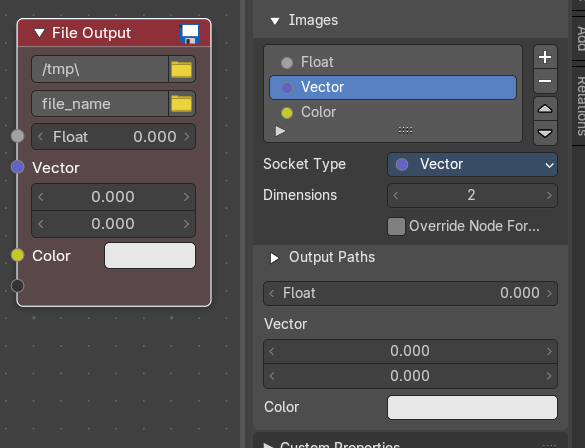Expand the Output Paths panel

click(274, 258)
